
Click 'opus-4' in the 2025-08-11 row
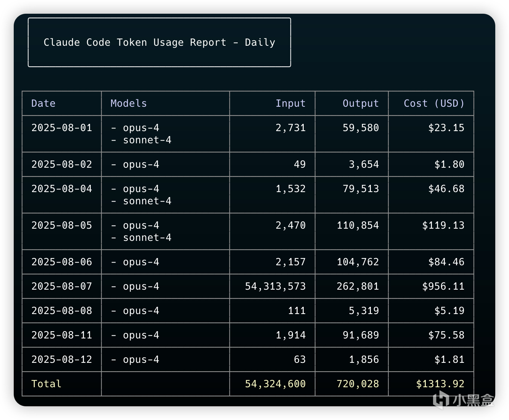coord(141,335)
